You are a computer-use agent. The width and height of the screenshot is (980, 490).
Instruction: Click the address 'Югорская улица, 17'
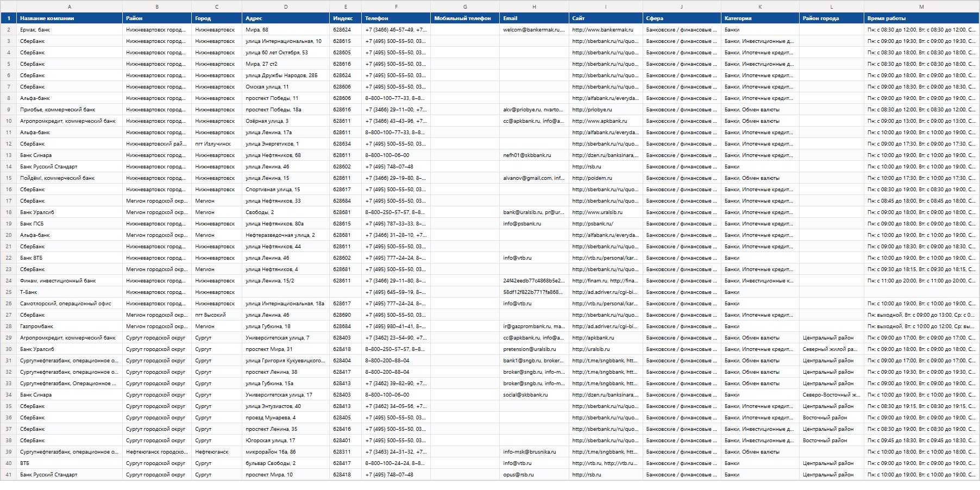286,441
